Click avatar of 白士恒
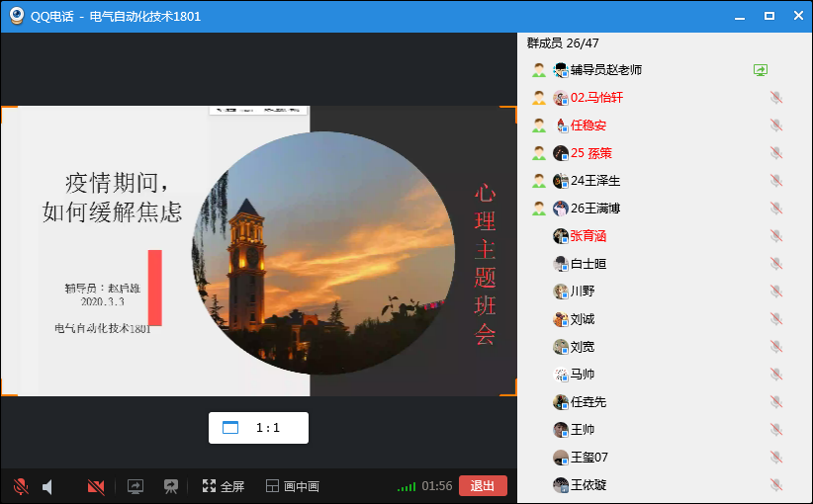Viewport: 813px width, 504px height. coord(561,264)
